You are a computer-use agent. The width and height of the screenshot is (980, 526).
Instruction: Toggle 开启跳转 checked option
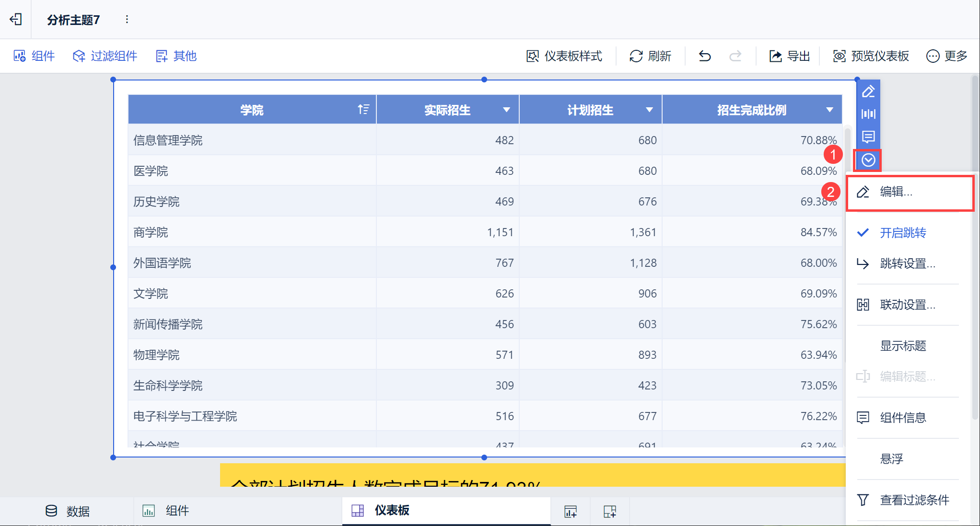click(x=902, y=233)
